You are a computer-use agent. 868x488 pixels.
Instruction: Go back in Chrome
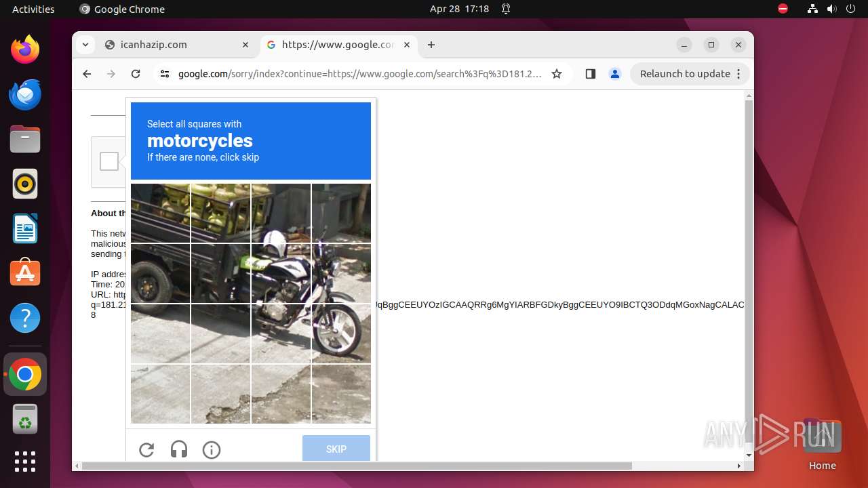(x=87, y=74)
